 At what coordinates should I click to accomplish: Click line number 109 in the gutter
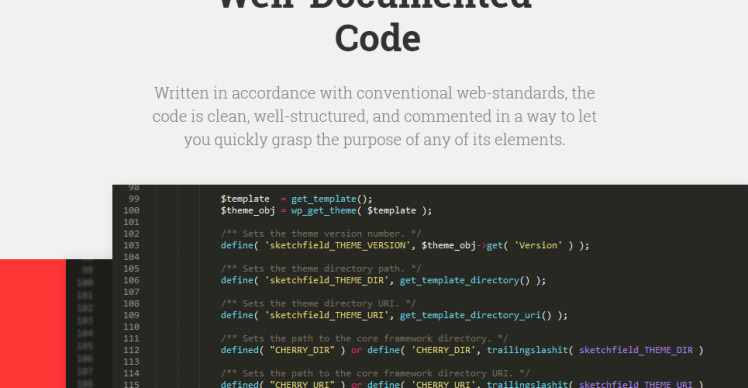131,315
